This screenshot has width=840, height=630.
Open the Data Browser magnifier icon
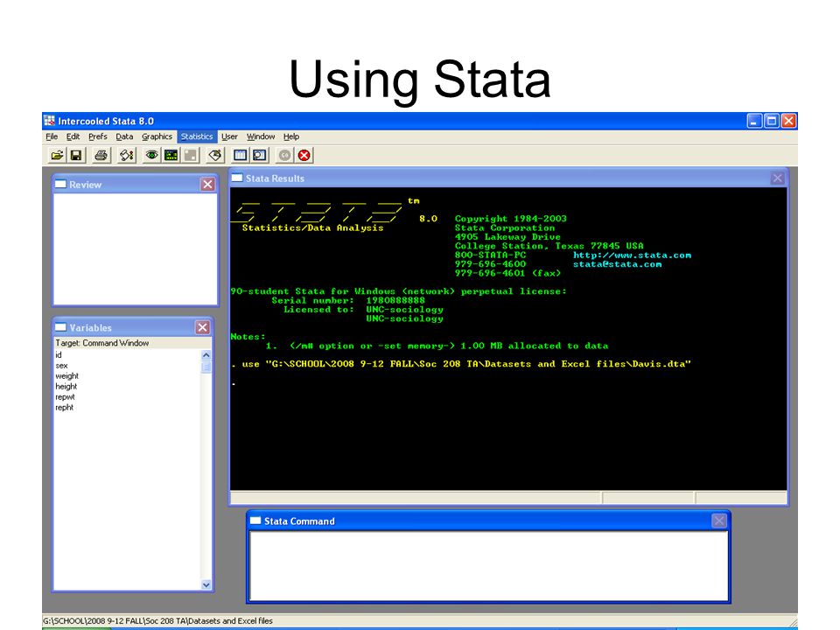coord(260,156)
